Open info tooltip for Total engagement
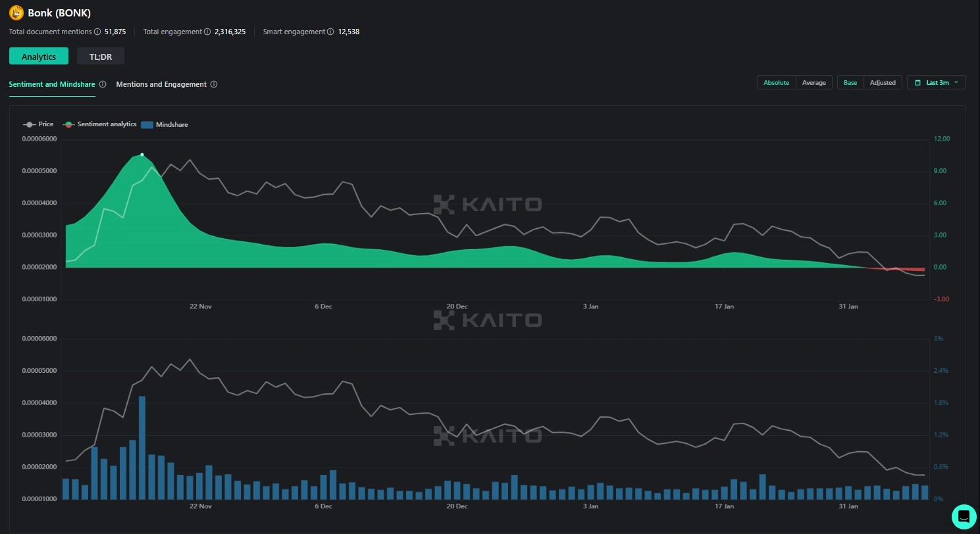 pyautogui.click(x=207, y=32)
